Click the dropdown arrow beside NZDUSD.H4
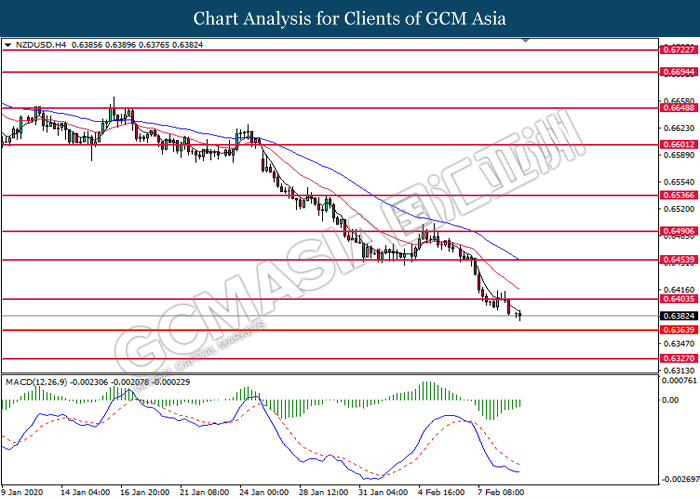 click(8, 45)
